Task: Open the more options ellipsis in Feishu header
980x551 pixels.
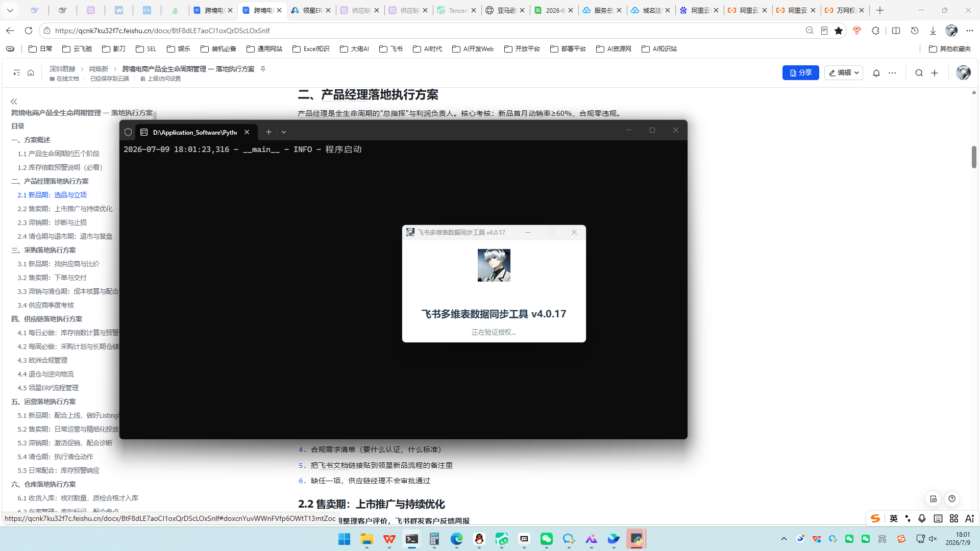Action: (x=892, y=73)
